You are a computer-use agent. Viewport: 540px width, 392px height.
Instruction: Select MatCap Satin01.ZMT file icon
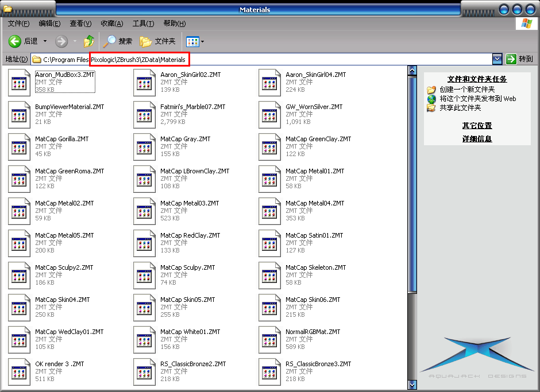pos(269,243)
